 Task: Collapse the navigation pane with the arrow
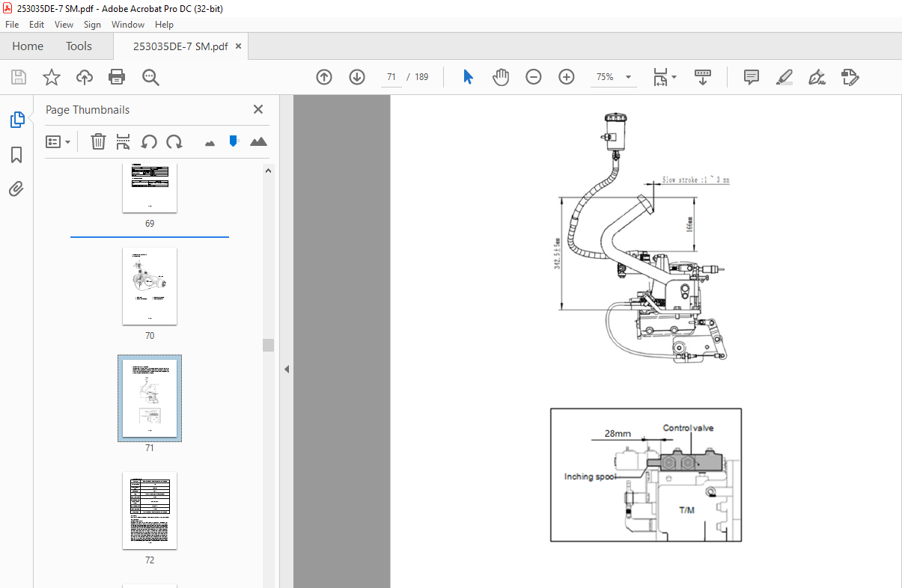287,369
